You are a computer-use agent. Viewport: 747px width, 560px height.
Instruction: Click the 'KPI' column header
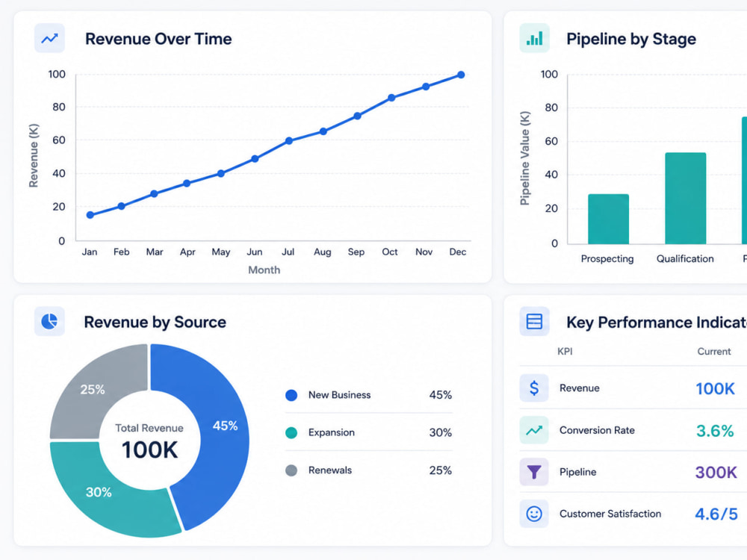[565, 352]
